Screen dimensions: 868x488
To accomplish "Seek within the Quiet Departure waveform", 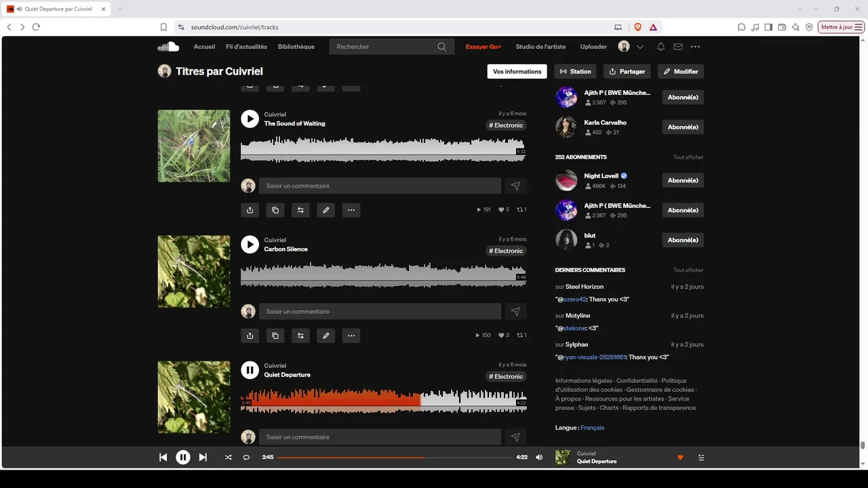I will 383,401.
